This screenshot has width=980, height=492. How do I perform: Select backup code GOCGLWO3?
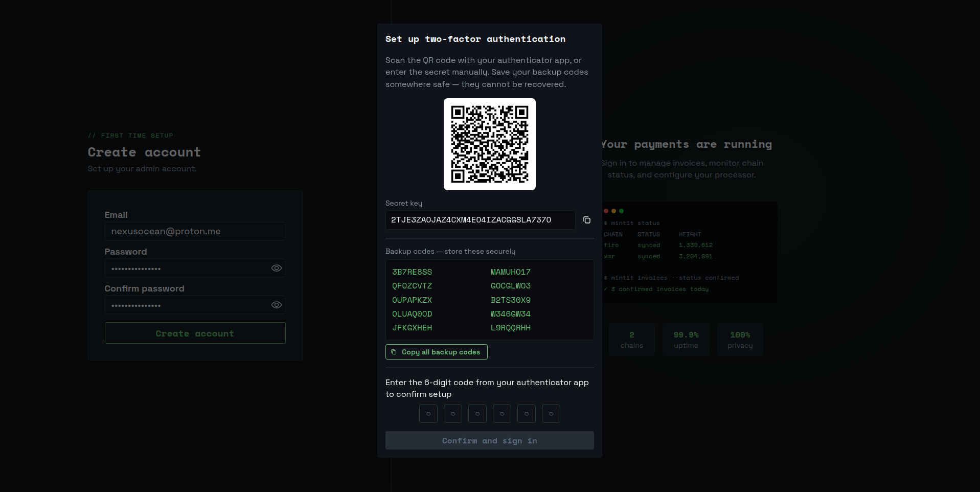click(x=511, y=286)
